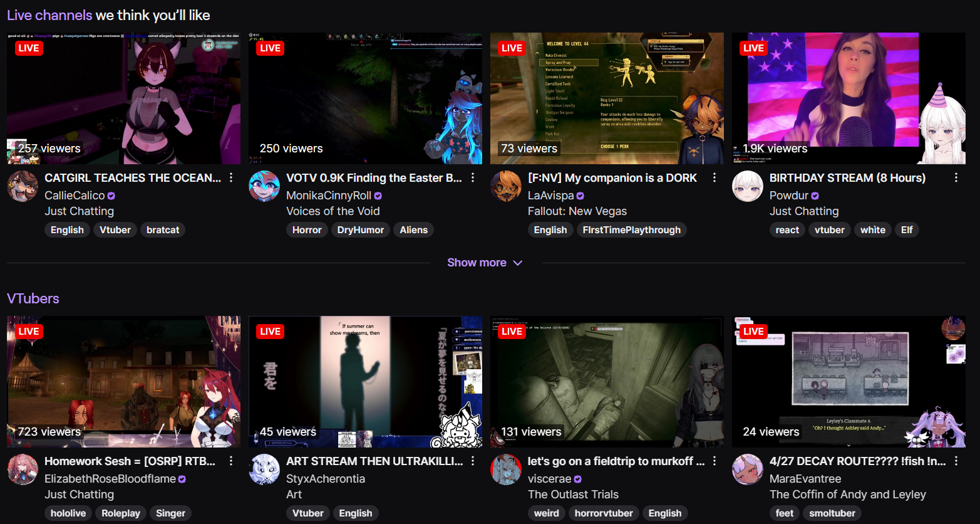Watch the Voices of the Void stream thumbnail
The width and height of the screenshot is (980, 524).
tap(365, 98)
